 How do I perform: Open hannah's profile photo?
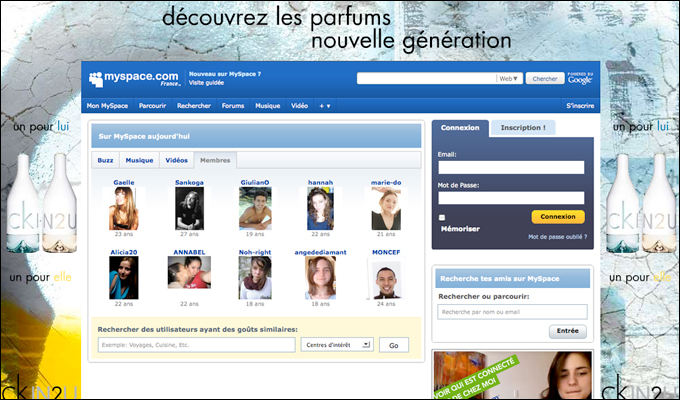click(x=320, y=208)
